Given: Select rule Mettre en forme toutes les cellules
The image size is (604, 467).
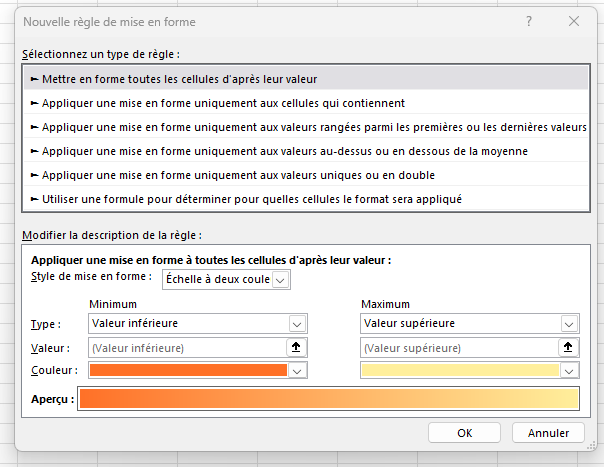Looking at the screenshot, I should [x=180, y=78].
